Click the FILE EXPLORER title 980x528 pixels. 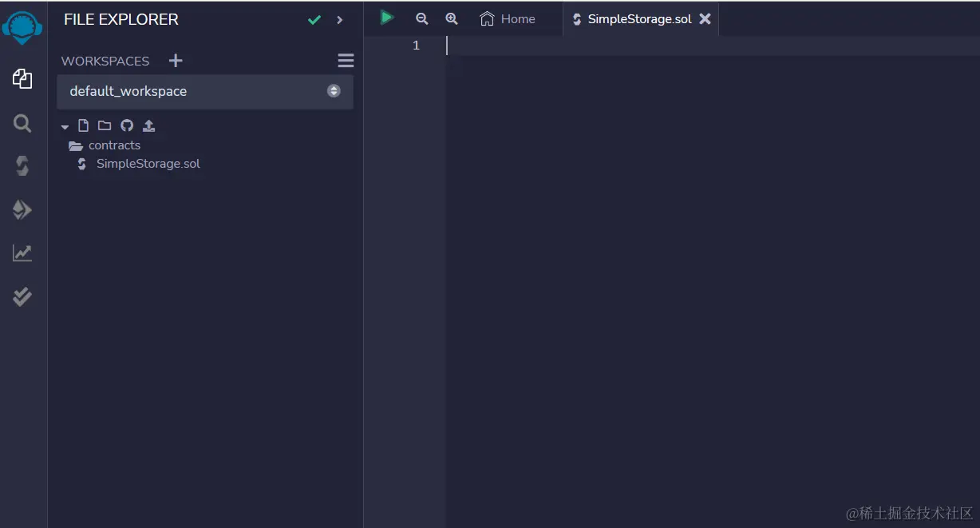point(121,20)
